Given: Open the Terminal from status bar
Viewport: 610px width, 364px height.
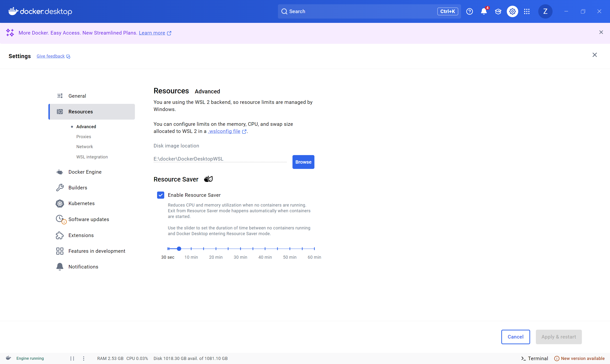Looking at the screenshot, I should pyautogui.click(x=535, y=358).
